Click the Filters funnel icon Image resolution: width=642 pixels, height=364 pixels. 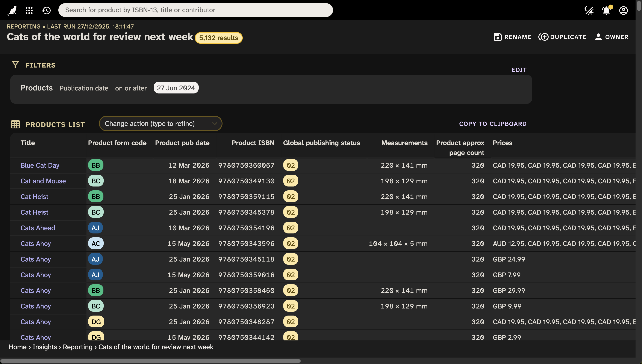pyautogui.click(x=15, y=65)
